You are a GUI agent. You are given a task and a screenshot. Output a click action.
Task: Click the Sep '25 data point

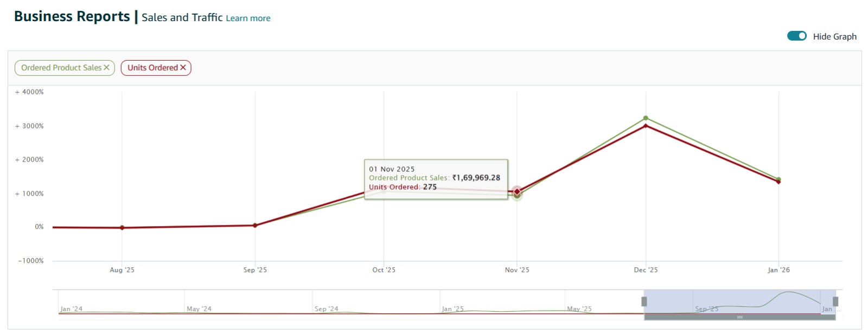tap(255, 226)
